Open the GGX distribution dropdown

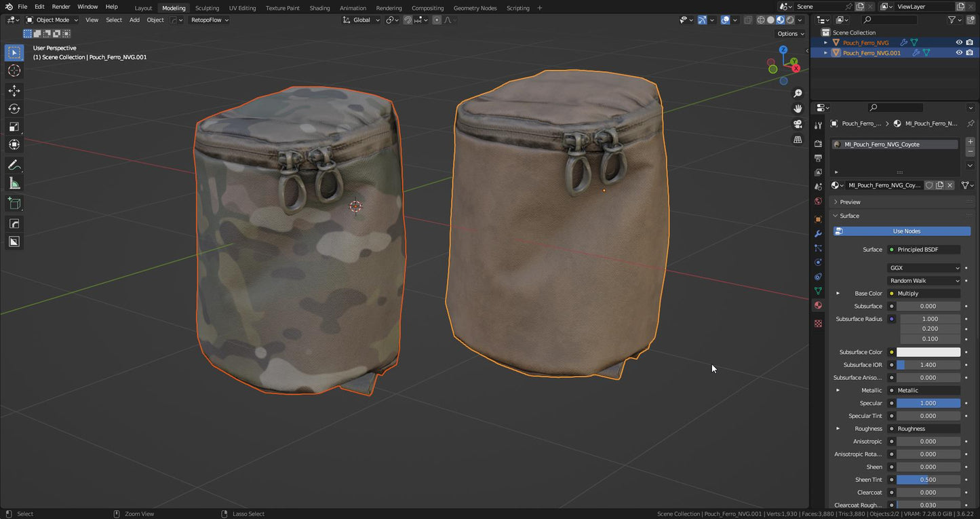[924, 268]
